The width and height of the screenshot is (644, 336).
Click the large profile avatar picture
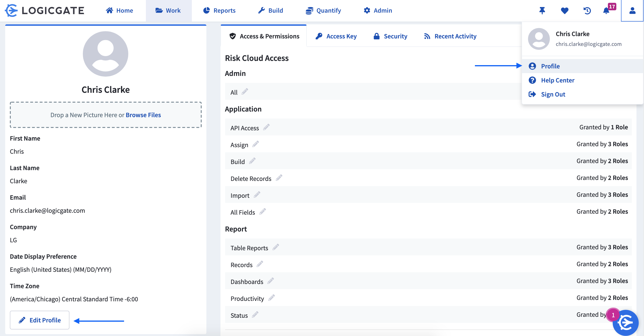(106, 54)
